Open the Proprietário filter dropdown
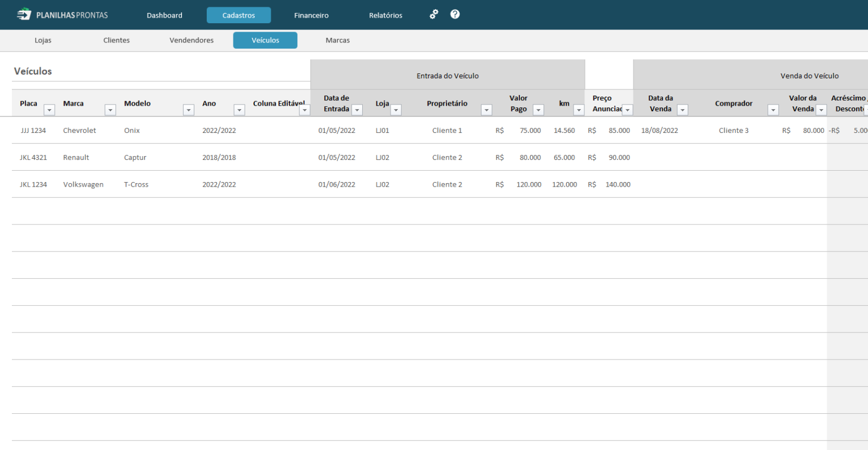This screenshot has height=450, width=868. click(x=487, y=110)
